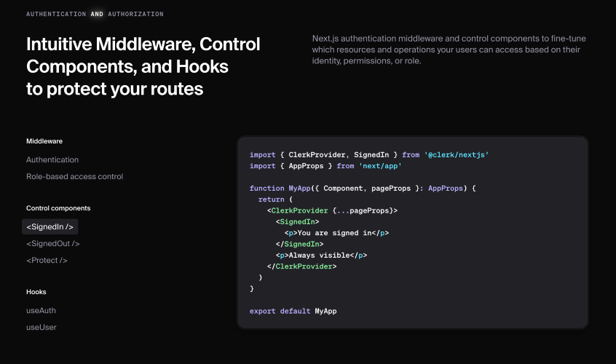Click the '<ClerkProvider {...pageProps}>' code line
This screenshot has width=616, height=364.
332,211
